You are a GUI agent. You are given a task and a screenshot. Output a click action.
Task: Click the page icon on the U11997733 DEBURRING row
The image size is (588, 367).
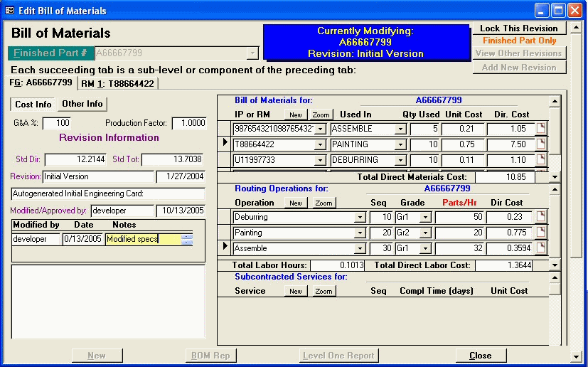[541, 160]
